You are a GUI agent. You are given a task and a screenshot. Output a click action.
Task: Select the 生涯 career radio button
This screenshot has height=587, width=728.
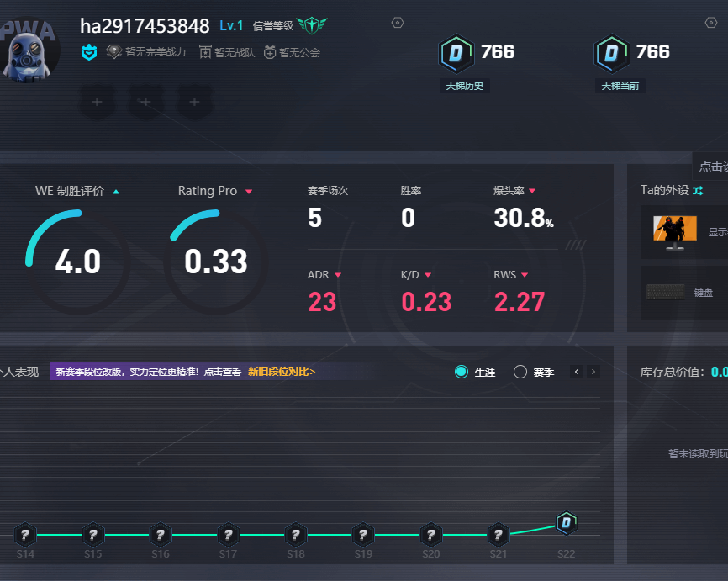[462, 372]
